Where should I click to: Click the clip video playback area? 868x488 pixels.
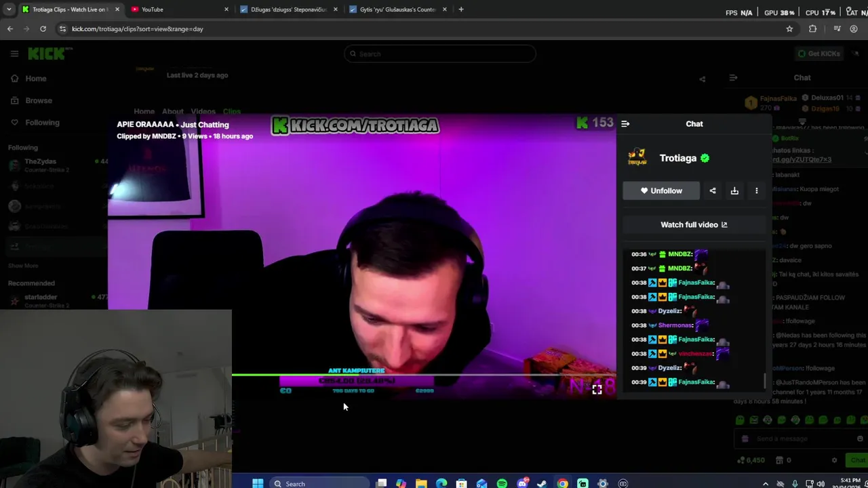click(363, 258)
